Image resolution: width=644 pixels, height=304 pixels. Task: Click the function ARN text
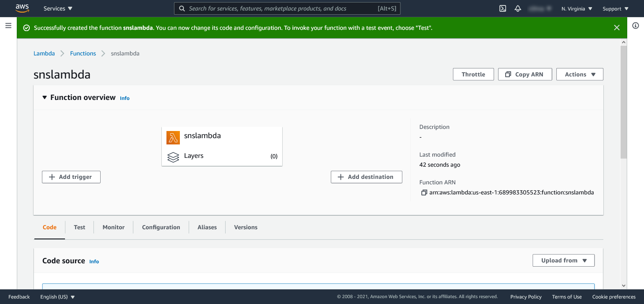pyautogui.click(x=512, y=193)
